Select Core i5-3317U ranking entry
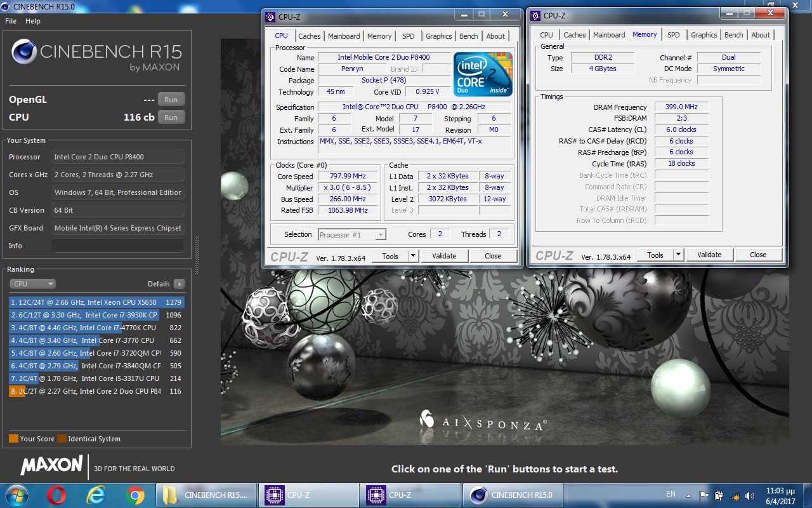812x508 pixels. [x=96, y=378]
